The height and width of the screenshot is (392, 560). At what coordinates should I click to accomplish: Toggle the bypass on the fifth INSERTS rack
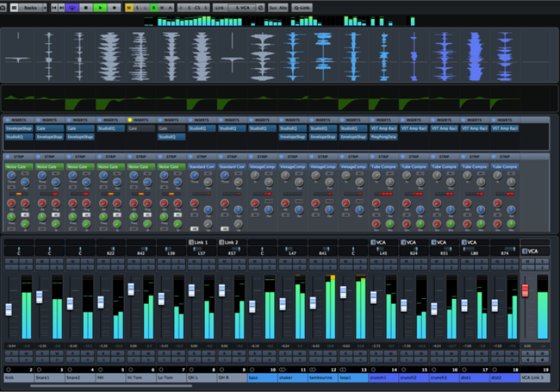coord(130,120)
